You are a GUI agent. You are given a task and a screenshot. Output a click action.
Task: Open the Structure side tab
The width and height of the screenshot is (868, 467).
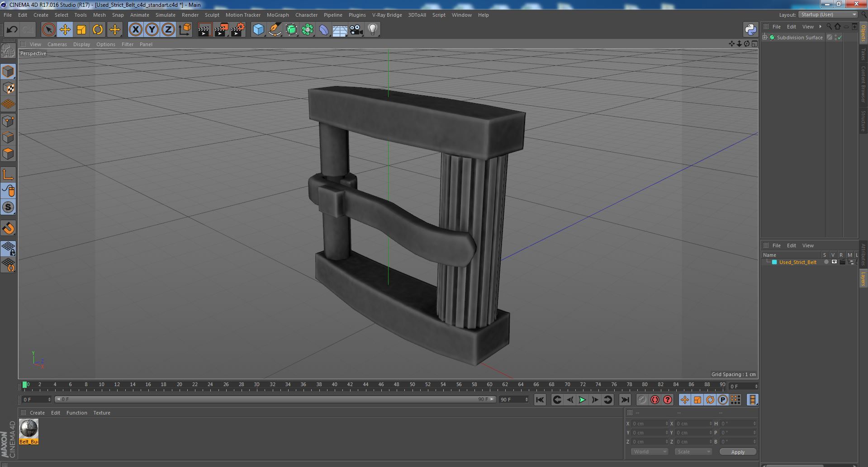(863, 120)
